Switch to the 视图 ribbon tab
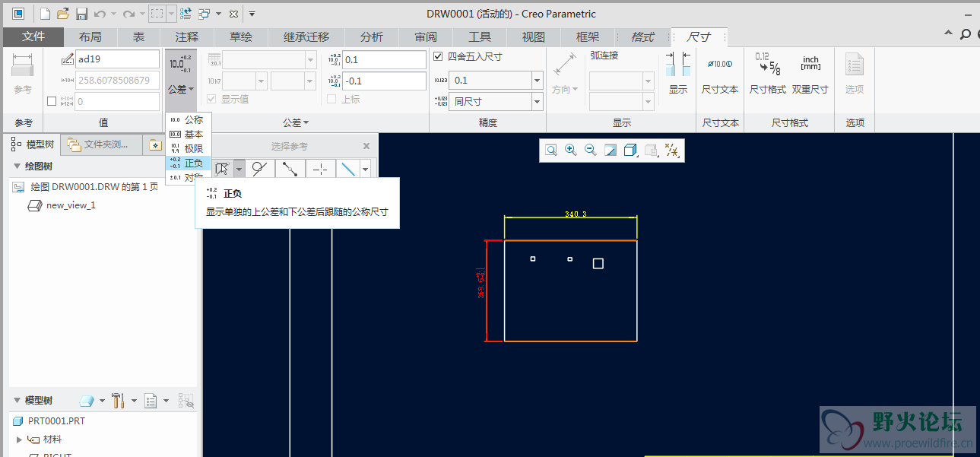The height and width of the screenshot is (457, 980). pos(534,36)
